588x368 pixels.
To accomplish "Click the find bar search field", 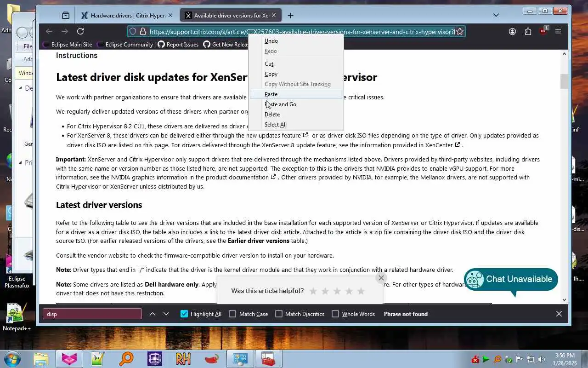I will pos(92,314).
